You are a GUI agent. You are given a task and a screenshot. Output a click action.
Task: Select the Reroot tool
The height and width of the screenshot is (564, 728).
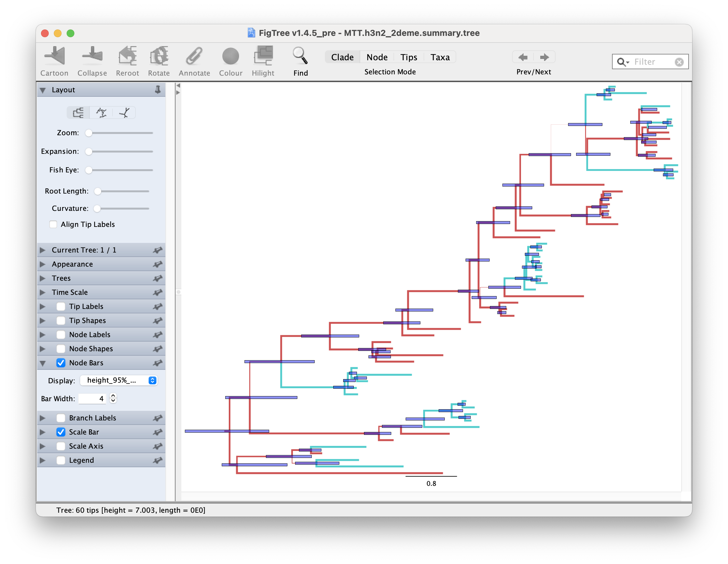pos(127,56)
